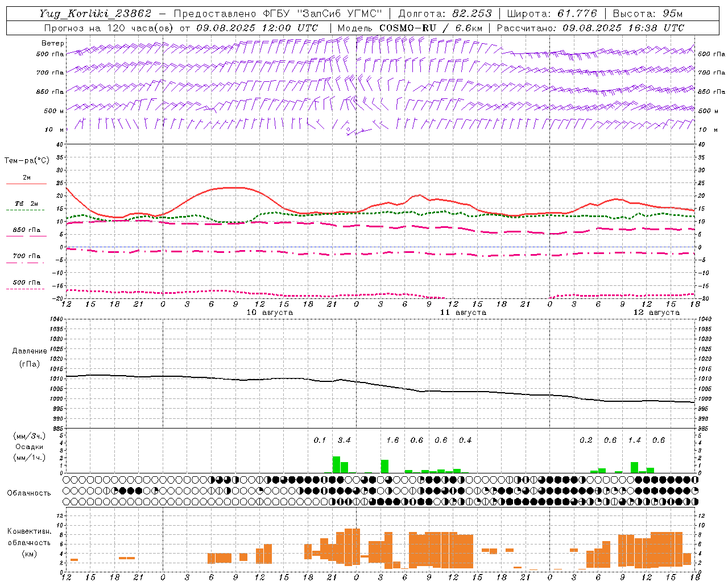Click the 700 гПа temperature legend entry
The image size is (728, 582).
(26, 256)
